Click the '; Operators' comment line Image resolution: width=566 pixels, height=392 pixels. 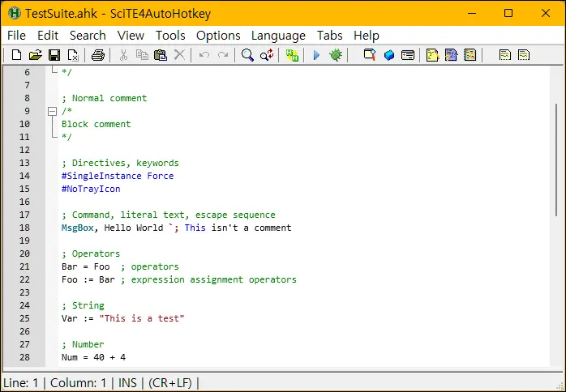91,254
